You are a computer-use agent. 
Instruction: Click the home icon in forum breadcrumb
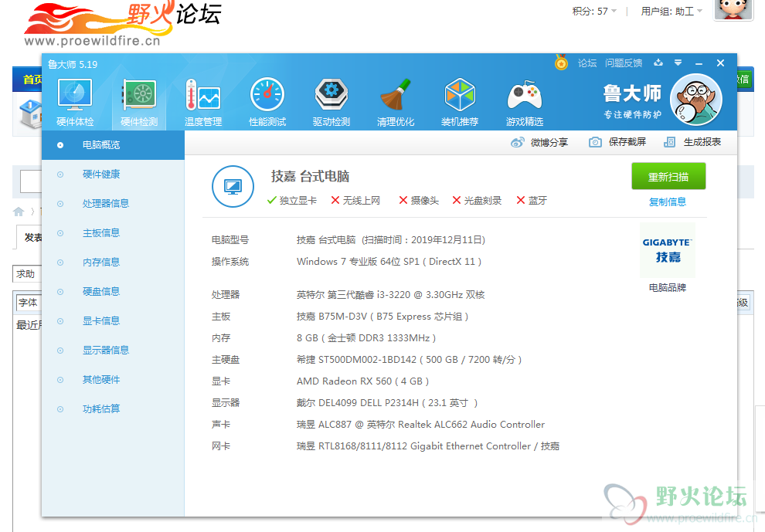[19, 212]
